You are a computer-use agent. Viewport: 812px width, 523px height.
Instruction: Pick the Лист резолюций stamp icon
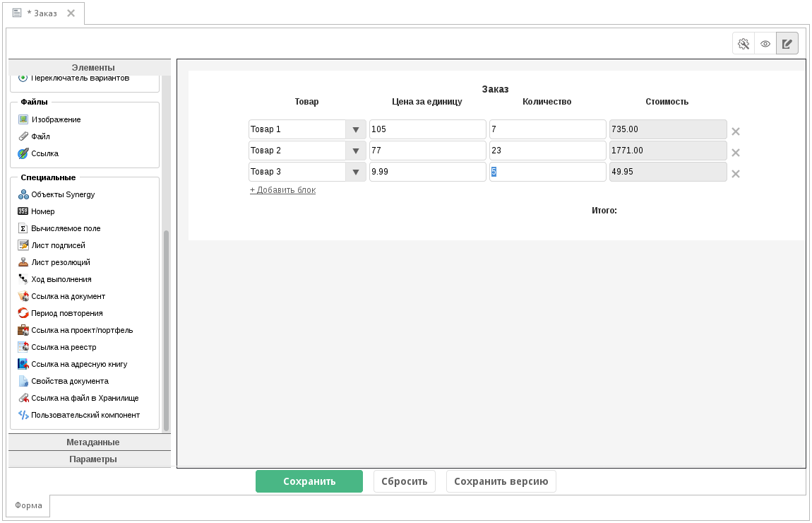click(23, 262)
